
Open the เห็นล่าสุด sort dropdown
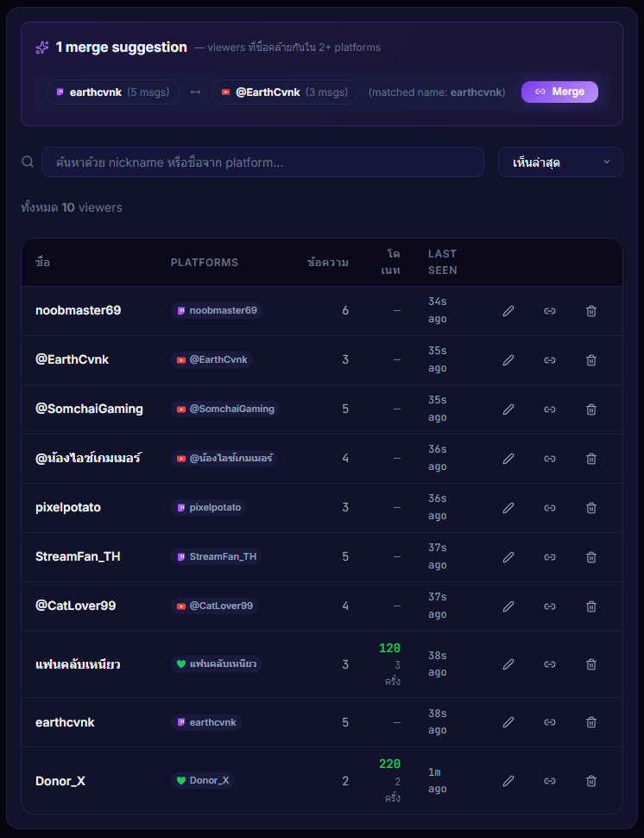point(560,162)
